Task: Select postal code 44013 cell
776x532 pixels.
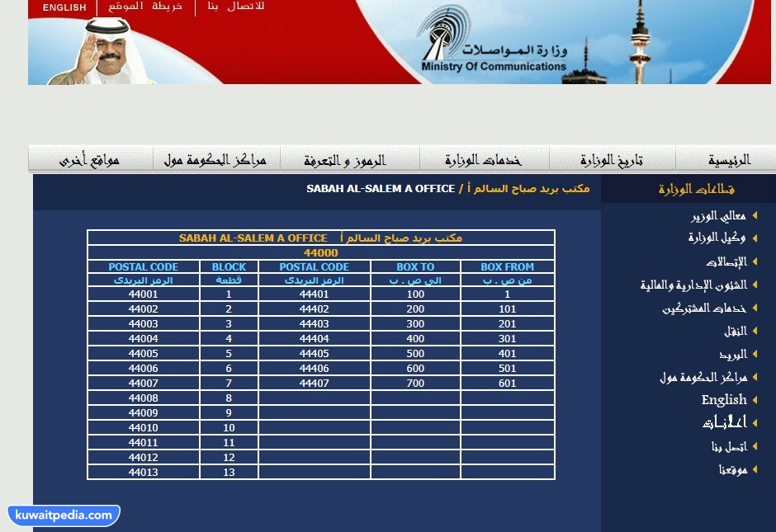Action: 143,472
